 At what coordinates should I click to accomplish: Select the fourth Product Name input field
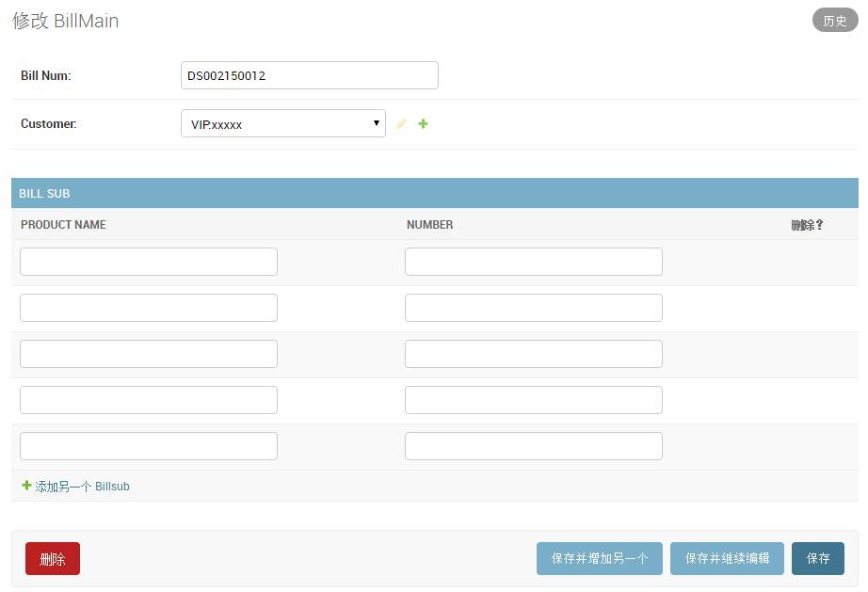(x=149, y=400)
